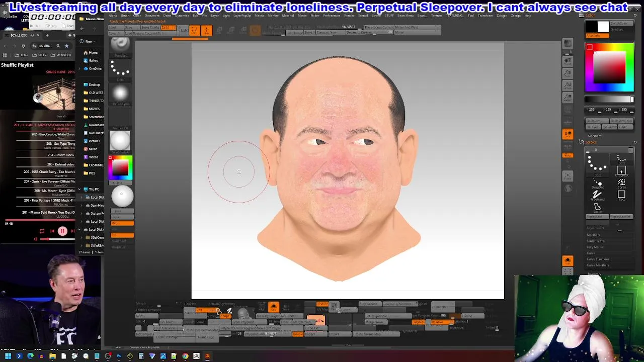This screenshot has height=362, width=644.
Task: Click the BPR render icon on right shelf
Action: click(x=568, y=44)
